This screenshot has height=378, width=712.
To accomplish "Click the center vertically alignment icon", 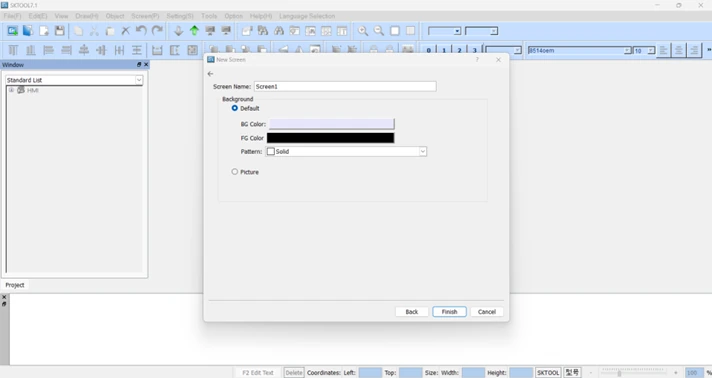I will point(84,50).
